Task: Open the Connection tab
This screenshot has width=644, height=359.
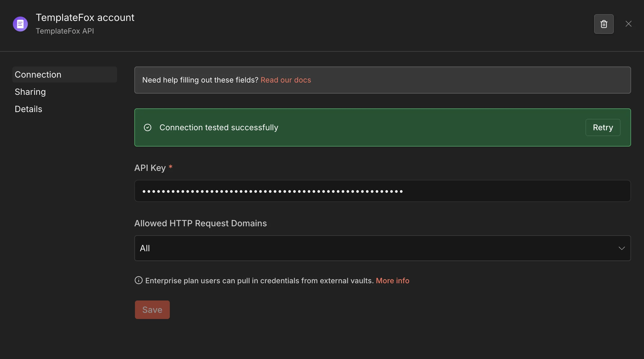Action: click(65, 75)
